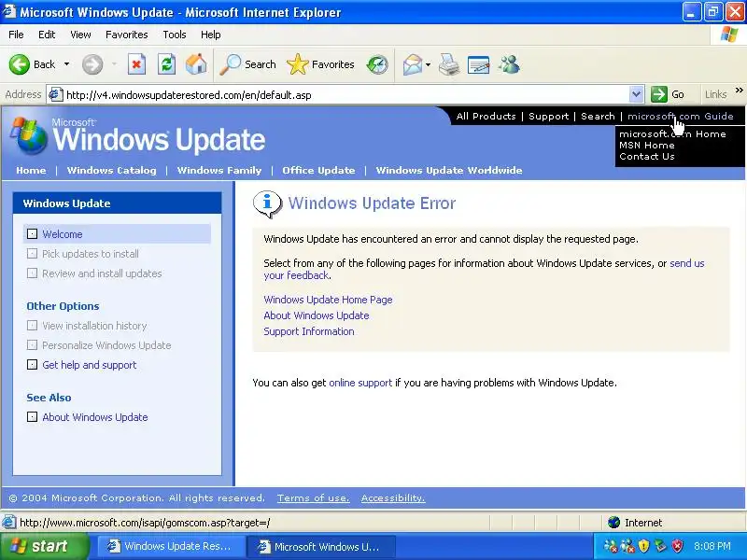The image size is (747, 560).
Task: Click inside the Address URL field
Action: click(345, 95)
